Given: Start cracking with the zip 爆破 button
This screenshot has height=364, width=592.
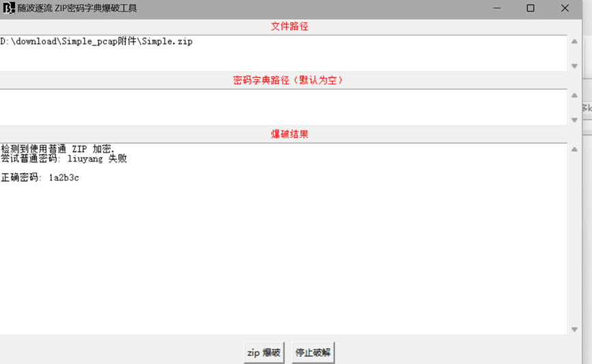Looking at the screenshot, I should pos(263,353).
